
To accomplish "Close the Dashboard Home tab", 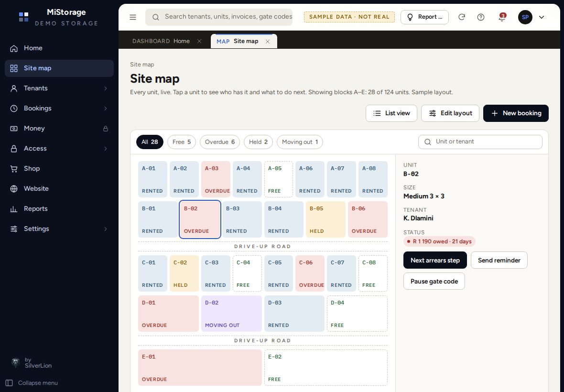I will [x=199, y=42].
